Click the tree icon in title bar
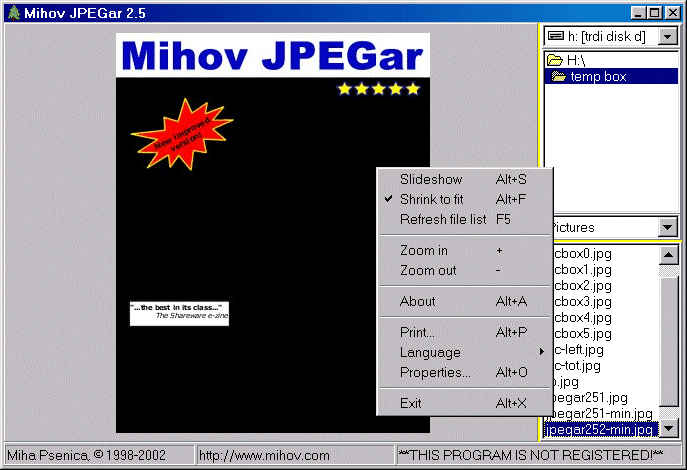687x470 pixels. tap(12, 12)
